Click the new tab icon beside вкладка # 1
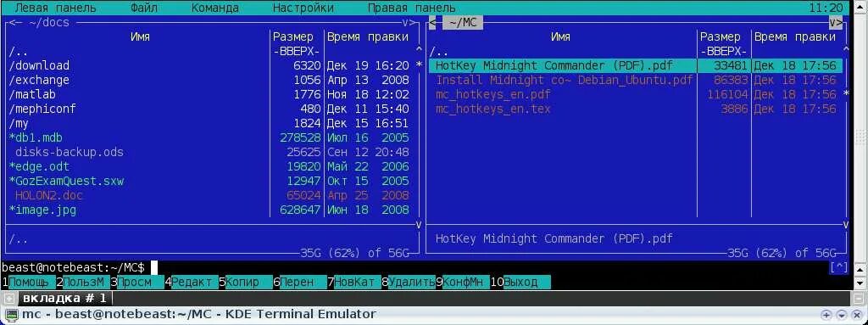Screen dimensions: 868x325 tap(8, 299)
